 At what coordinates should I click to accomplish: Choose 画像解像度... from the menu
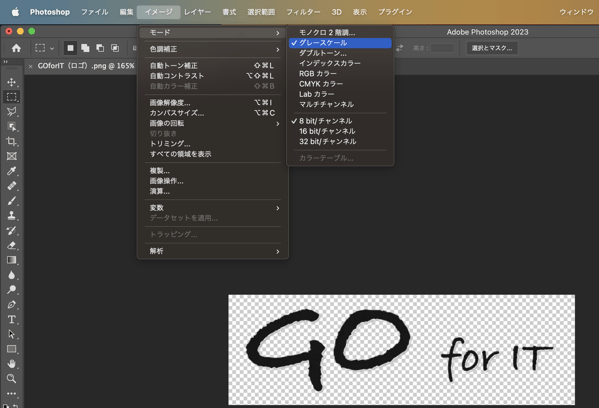213,102
